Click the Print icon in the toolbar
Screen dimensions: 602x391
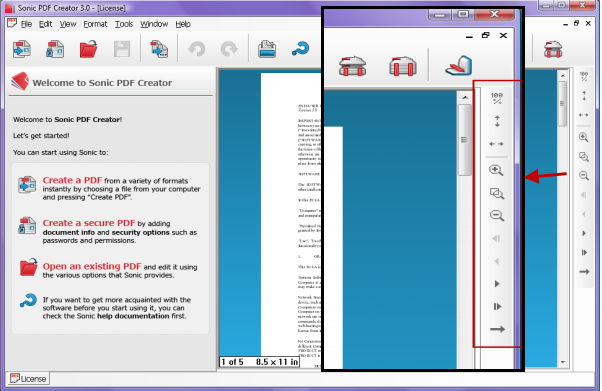tap(267, 49)
